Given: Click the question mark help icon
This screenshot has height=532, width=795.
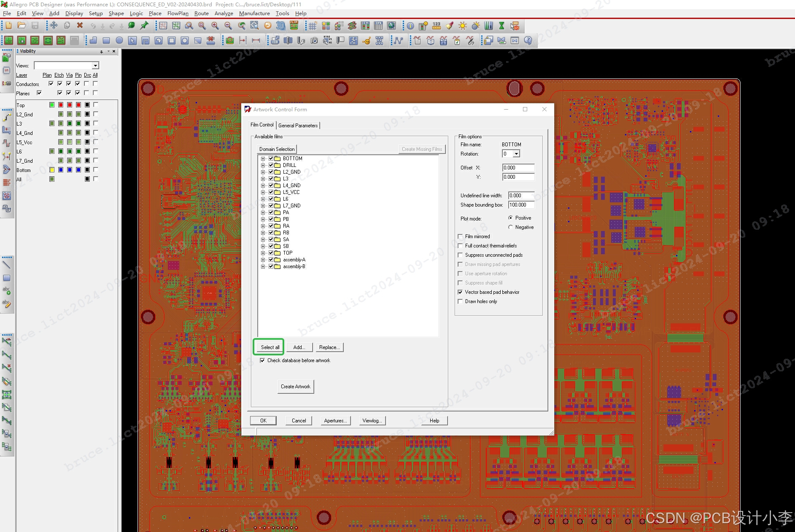Looking at the screenshot, I should pyautogui.click(x=528, y=40).
